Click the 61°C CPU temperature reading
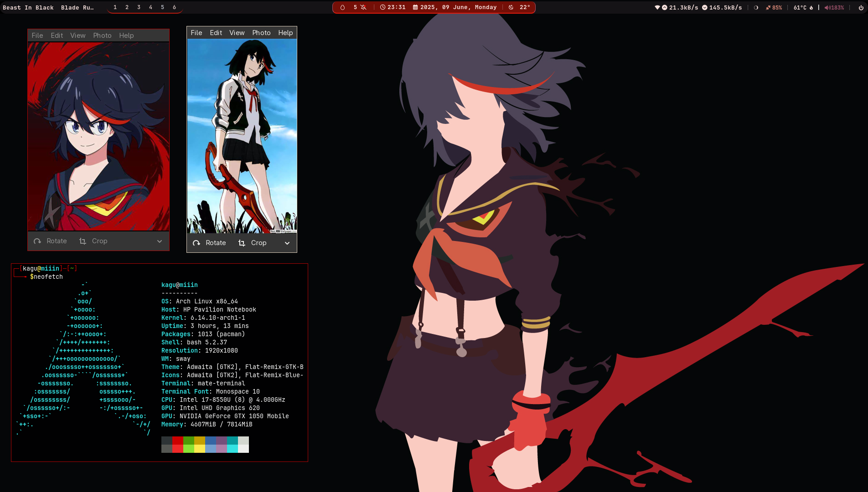This screenshot has height=492, width=868. click(x=800, y=7)
